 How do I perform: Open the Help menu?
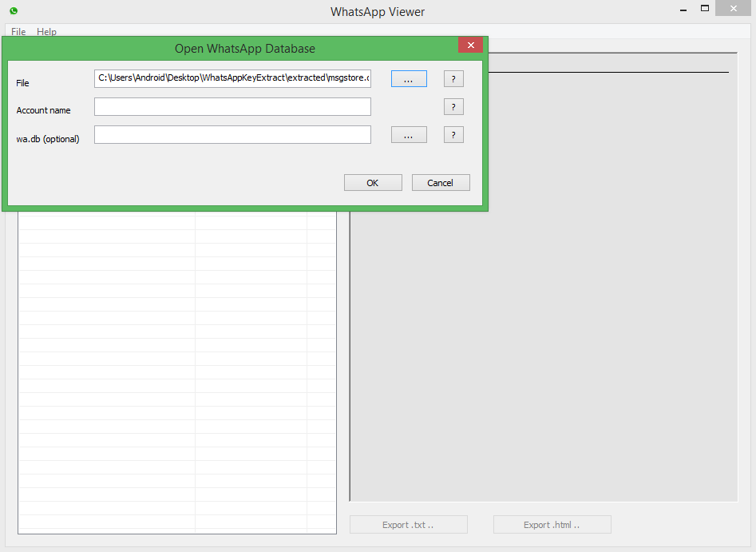46,31
